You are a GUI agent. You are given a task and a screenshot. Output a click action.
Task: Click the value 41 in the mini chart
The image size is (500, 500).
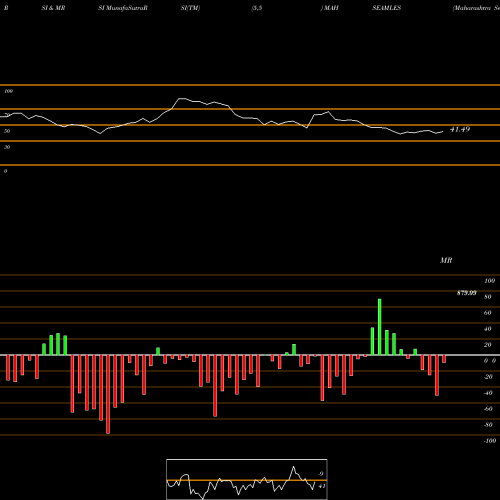(x=321, y=486)
